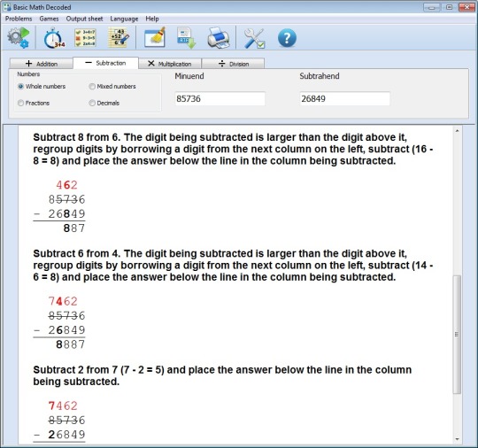478x448 pixels.
Task: Click the vertical scrollbar thumb
Action: click(x=457, y=335)
